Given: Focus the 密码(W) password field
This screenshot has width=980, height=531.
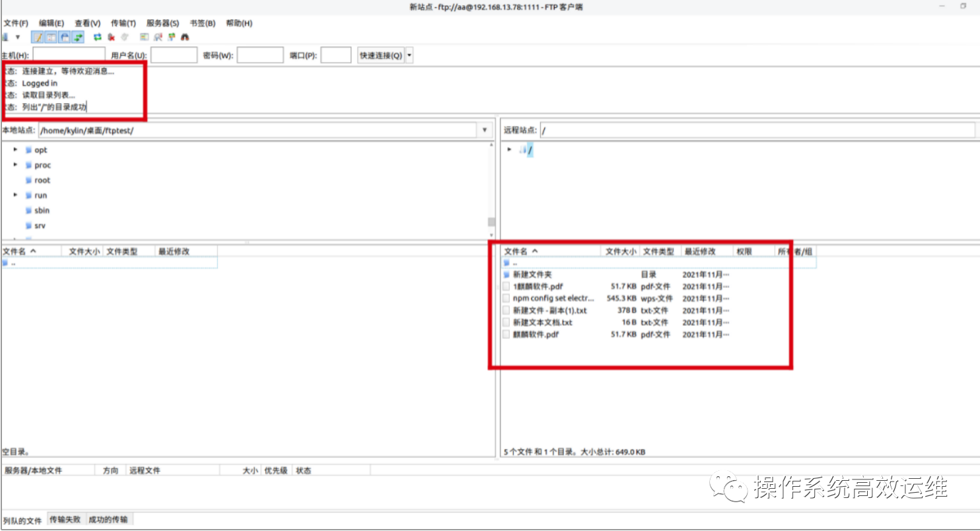Looking at the screenshot, I should point(260,55).
